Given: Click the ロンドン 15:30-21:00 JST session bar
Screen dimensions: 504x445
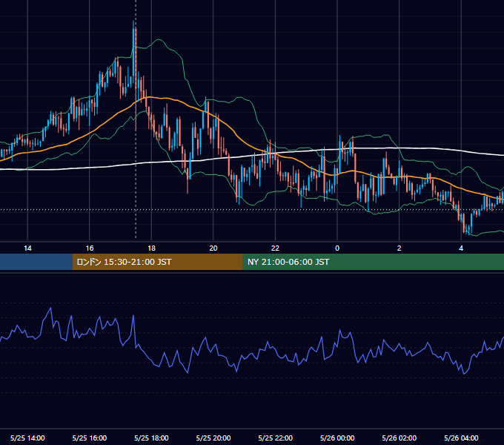Looking at the screenshot, I should [x=157, y=262].
